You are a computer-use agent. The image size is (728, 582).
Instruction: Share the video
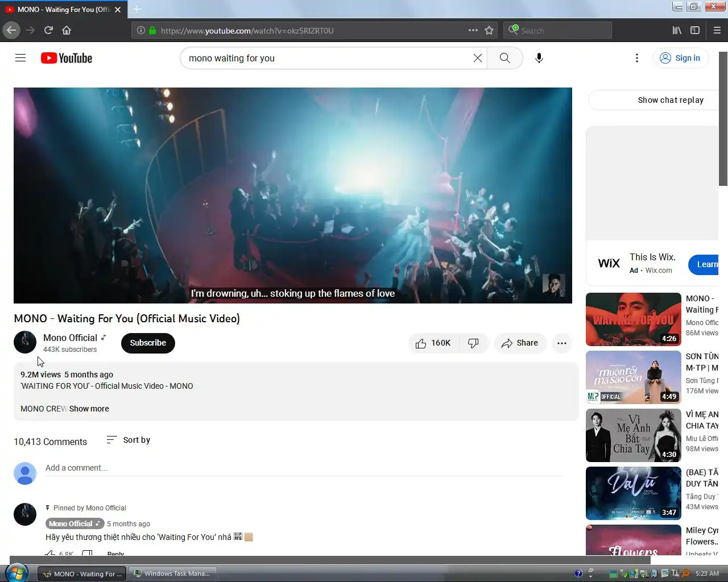pos(520,343)
